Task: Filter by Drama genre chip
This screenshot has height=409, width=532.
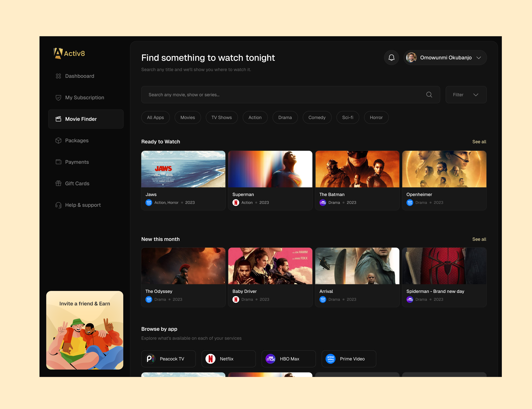Action: point(285,118)
